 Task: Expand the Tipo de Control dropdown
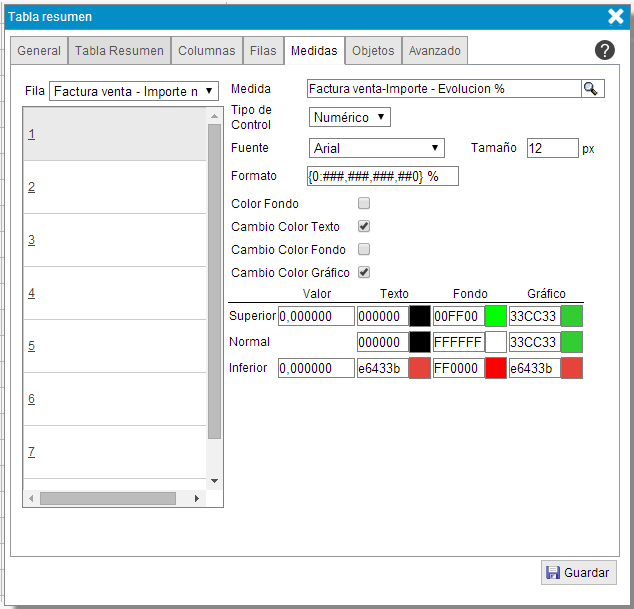tap(349, 118)
